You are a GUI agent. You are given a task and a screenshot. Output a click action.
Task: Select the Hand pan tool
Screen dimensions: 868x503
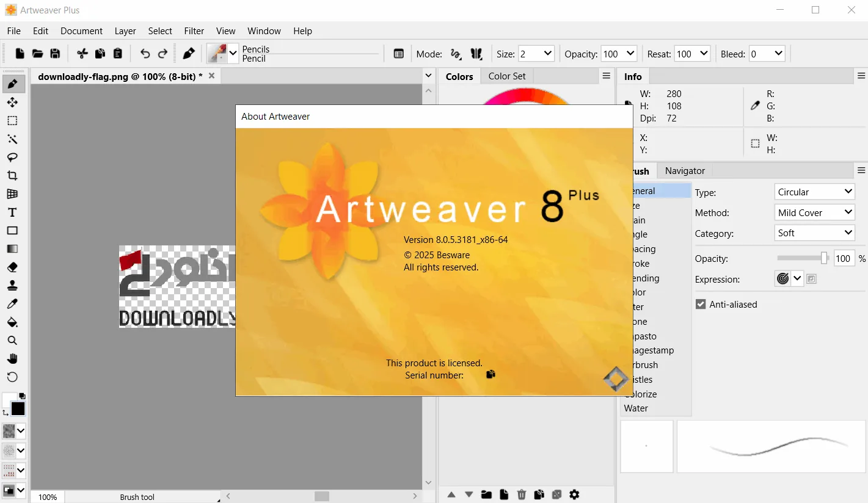coord(12,358)
